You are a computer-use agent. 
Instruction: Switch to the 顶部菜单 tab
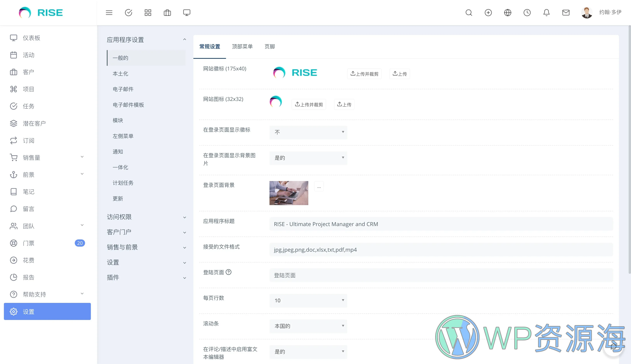pos(242,47)
